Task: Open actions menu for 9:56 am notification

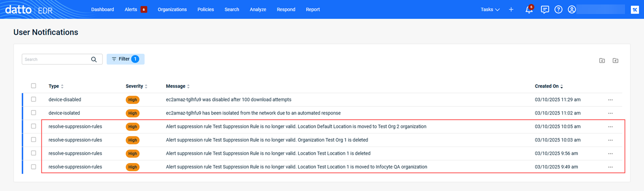Action: pyautogui.click(x=610, y=153)
